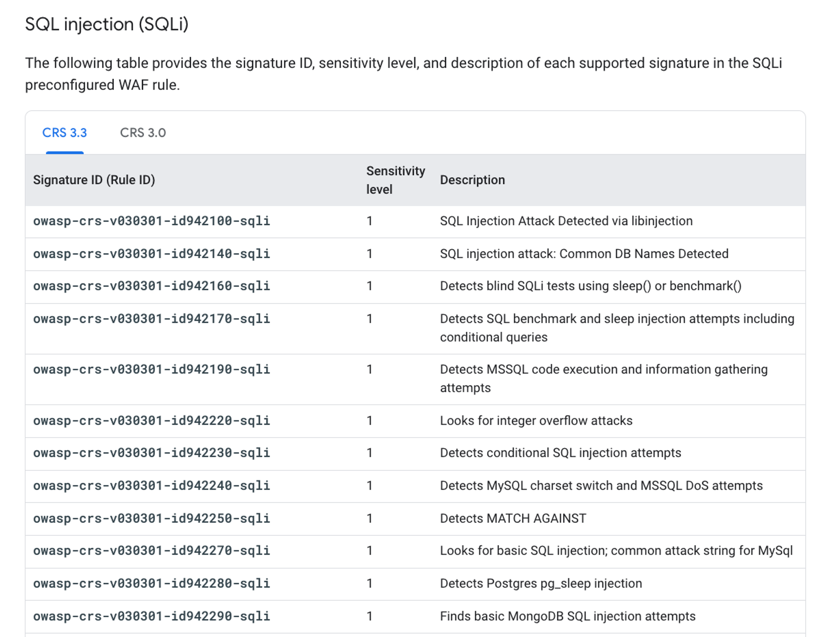Viewport: 840px width, 637px height.
Task: Select the id942190-sqli rule ID text
Action: 152,369
